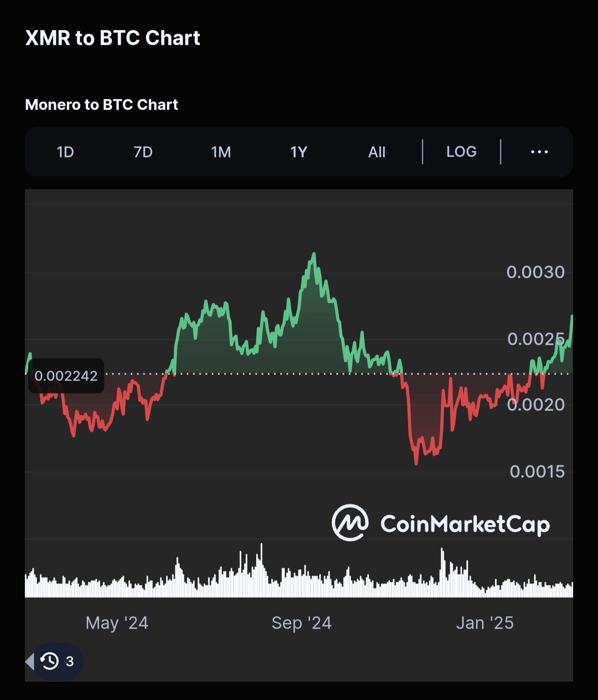Click the tallest volume bar
The width and height of the screenshot is (598, 700).
261,570
